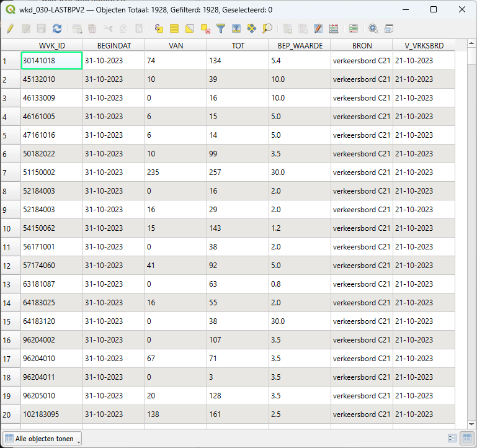Click the vertical scrollbar down arrow
Image resolution: width=477 pixels, height=448 pixels.
(x=471, y=424)
